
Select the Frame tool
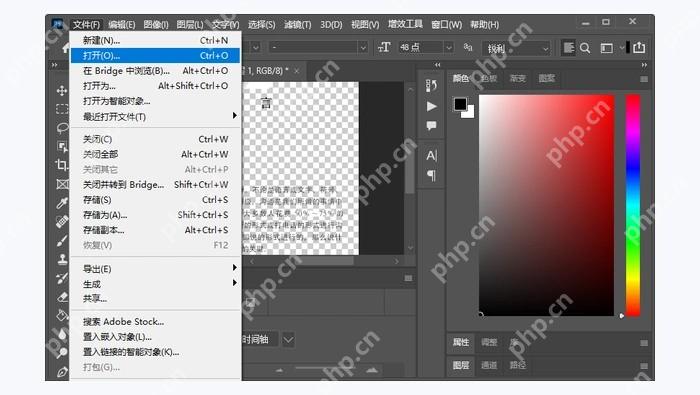(62, 184)
